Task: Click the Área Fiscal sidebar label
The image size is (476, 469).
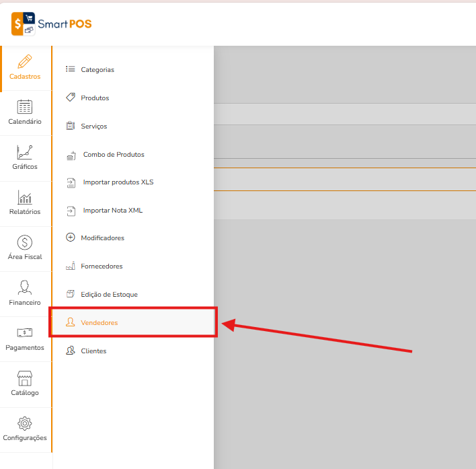Action: pyautogui.click(x=25, y=256)
